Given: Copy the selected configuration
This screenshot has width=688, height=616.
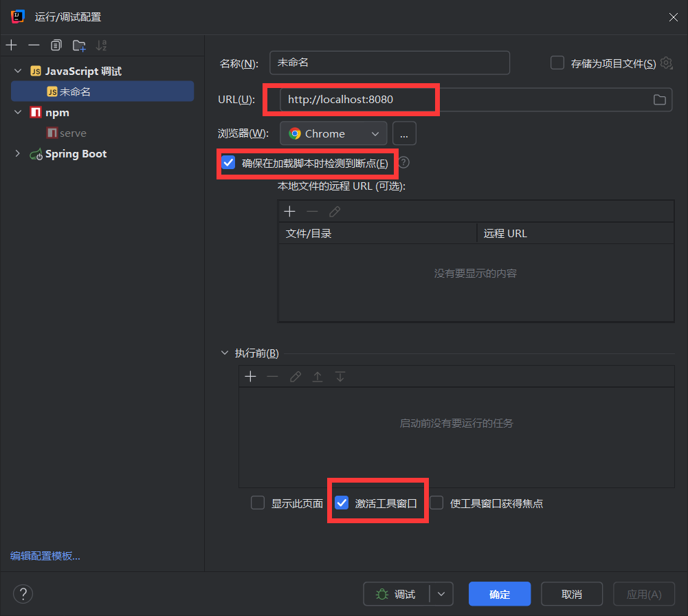Looking at the screenshot, I should click(x=56, y=45).
